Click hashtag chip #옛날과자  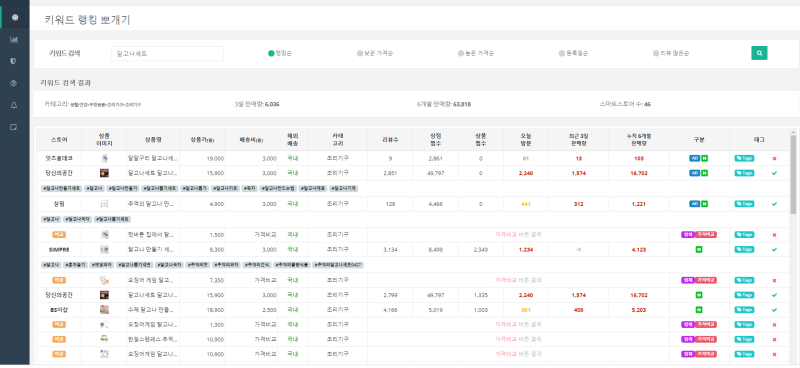101,265
